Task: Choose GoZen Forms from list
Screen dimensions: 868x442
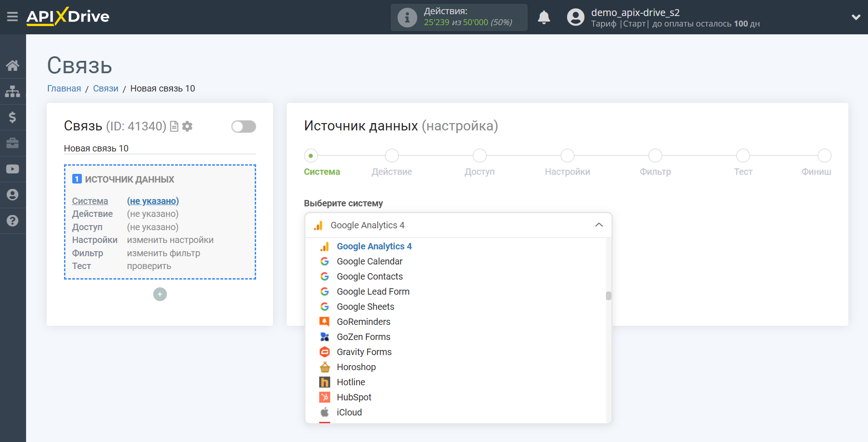Action: click(455, 337)
